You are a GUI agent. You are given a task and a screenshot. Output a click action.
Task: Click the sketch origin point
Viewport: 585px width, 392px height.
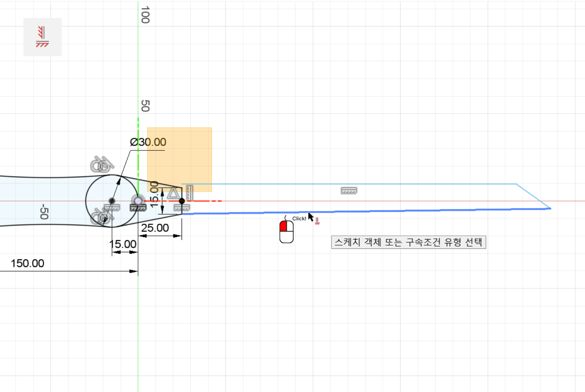(138, 201)
